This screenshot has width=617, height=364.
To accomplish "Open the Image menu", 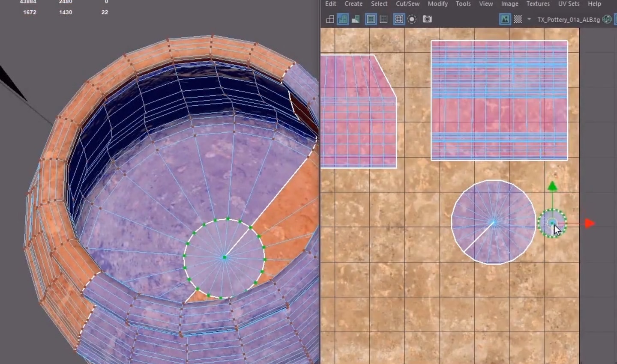I will pyautogui.click(x=510, y=4).
